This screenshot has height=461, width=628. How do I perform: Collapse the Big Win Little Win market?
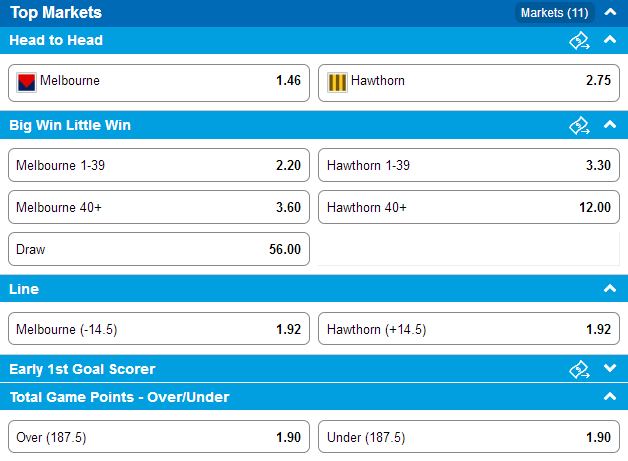tap(610, 125)
